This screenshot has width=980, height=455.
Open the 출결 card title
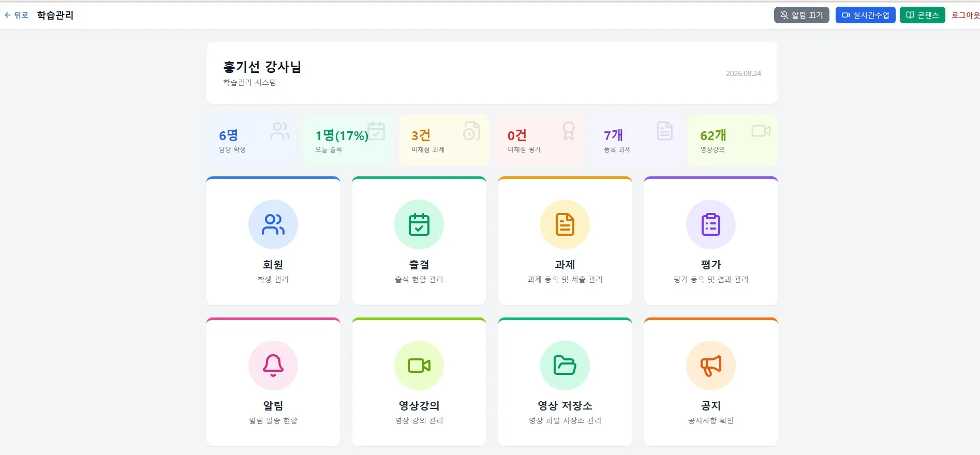click(x=419, y=265)
